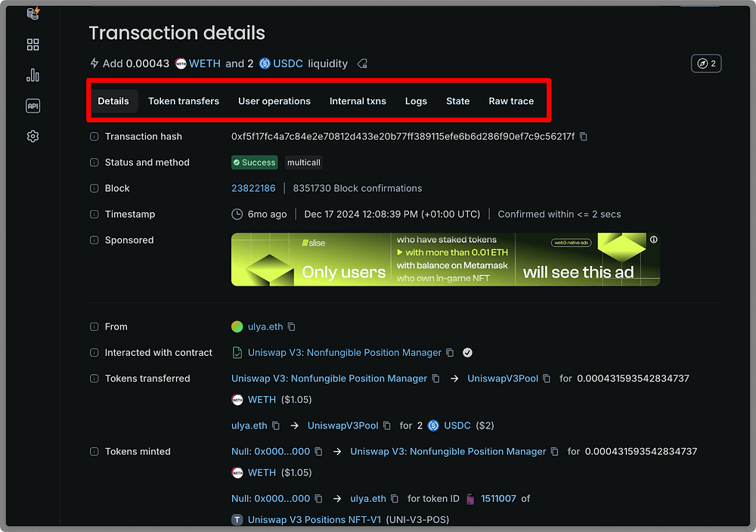Open token ID 1511007 link

click(498, 499)
